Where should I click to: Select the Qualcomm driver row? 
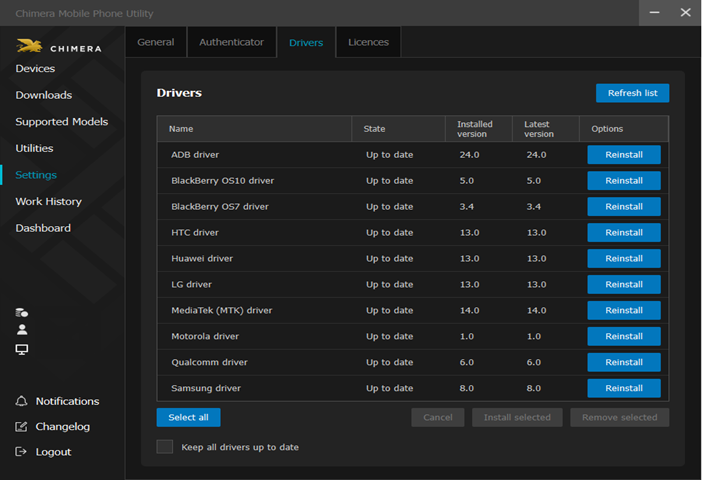click(209, 362)
